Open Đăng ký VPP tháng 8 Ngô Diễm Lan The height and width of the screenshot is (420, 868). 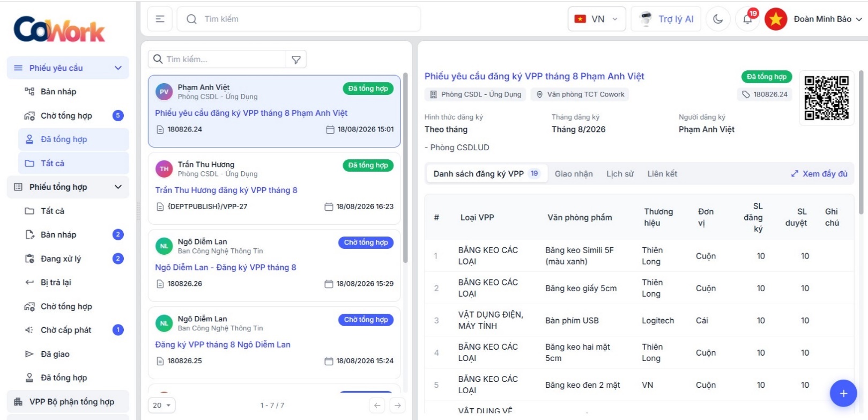pos(223,345)
